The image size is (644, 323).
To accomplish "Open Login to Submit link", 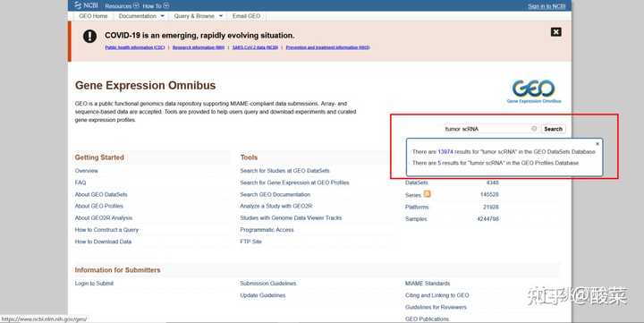I will coord(94,283).
